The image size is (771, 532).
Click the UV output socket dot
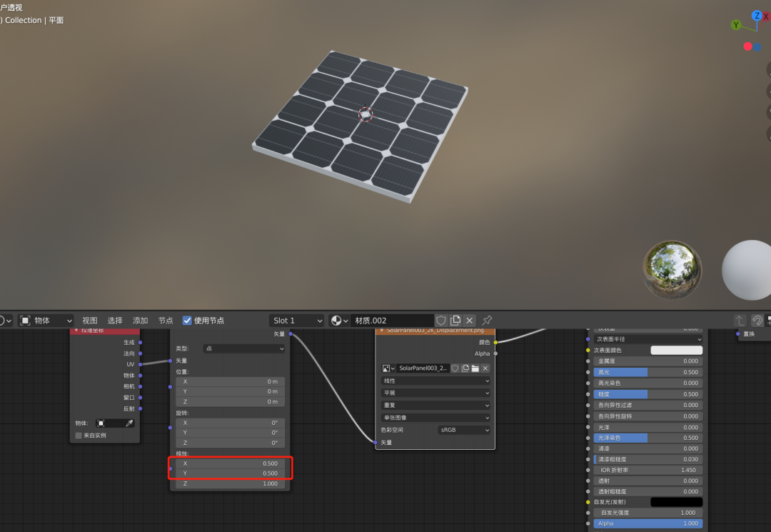coord(140,364)
